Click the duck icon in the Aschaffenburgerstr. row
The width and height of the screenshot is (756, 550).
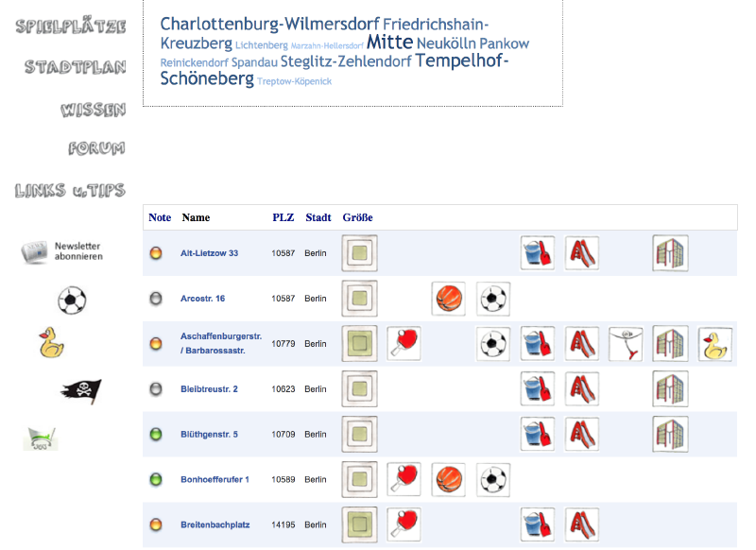pyautogui.click(x=715, y=344)
